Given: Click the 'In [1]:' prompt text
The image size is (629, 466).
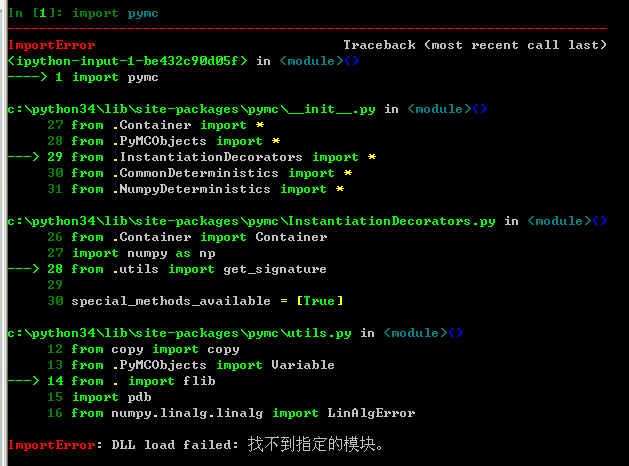Looking at the screenshot, I should (x=35, y=13).
